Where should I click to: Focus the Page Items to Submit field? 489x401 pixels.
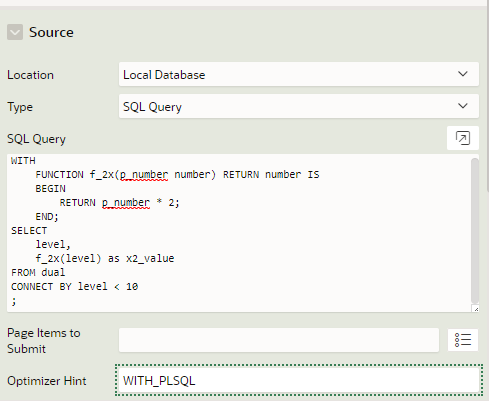pyautogui.click(x=279, y=340)
